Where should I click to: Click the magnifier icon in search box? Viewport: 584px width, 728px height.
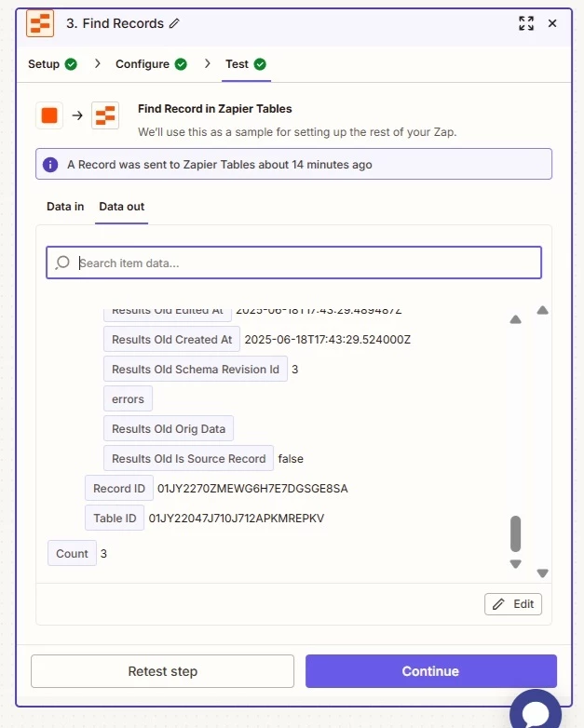62,263
